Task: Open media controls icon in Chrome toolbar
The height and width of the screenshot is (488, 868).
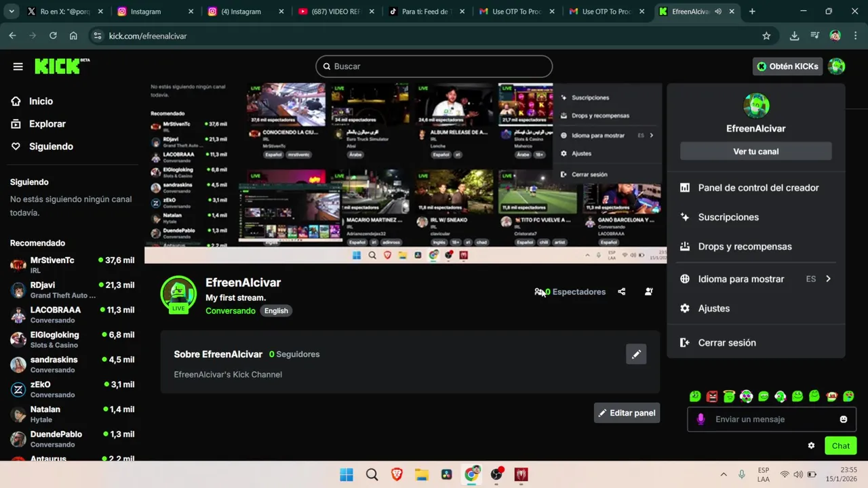Action: click(814, 36)
